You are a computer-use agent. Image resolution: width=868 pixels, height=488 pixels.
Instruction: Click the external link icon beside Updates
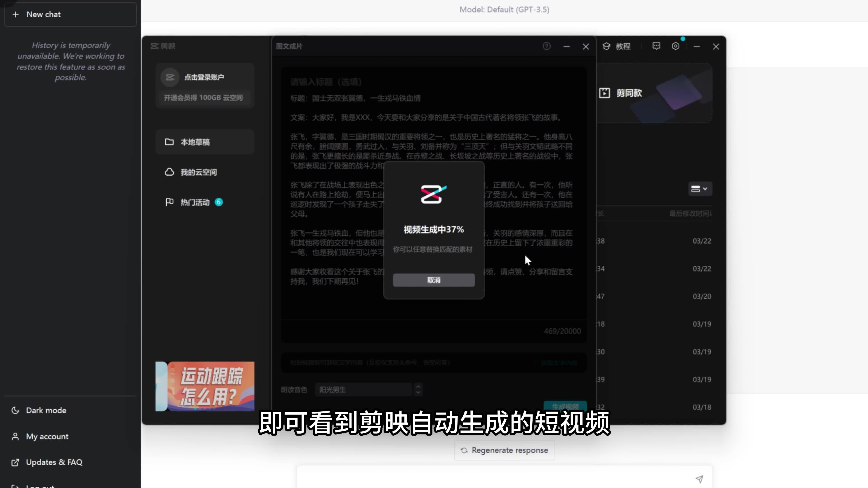click(x=15, y=462)
